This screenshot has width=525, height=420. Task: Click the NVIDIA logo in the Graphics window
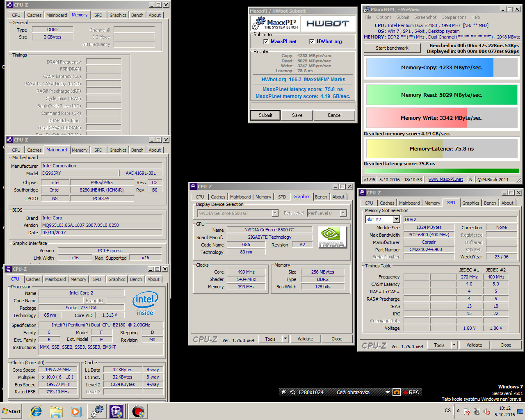(332, 237)
